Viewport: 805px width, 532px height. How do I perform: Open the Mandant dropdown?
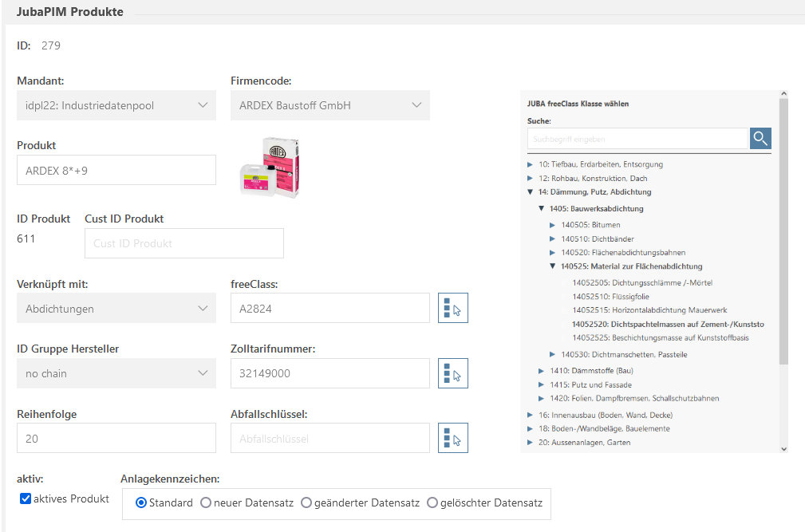pos(116,105)
